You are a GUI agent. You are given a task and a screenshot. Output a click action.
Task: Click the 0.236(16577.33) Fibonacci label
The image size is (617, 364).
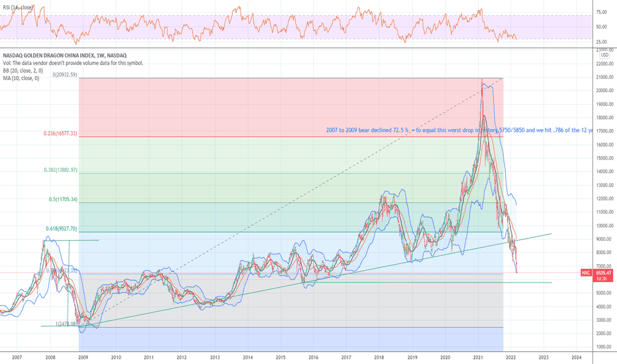pos(61,134)
